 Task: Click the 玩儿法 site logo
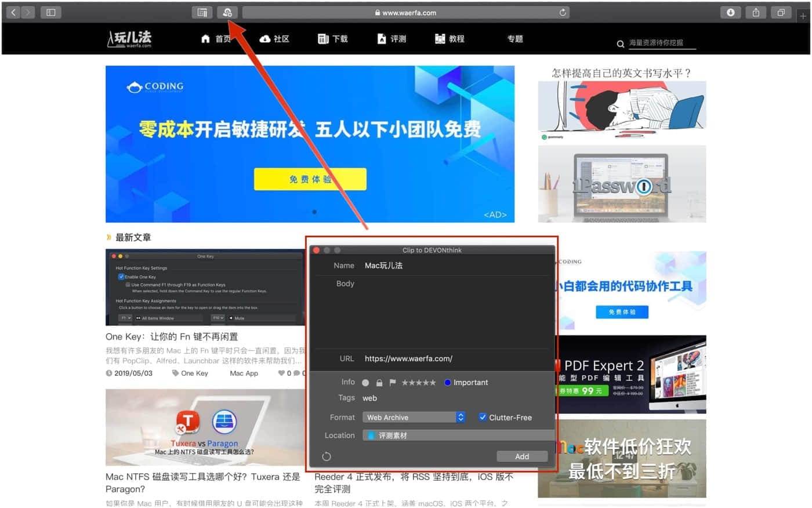point(129,38)
